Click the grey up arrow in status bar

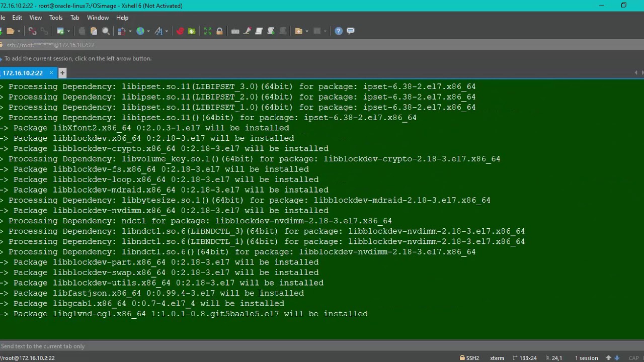(x=608, y=358)
